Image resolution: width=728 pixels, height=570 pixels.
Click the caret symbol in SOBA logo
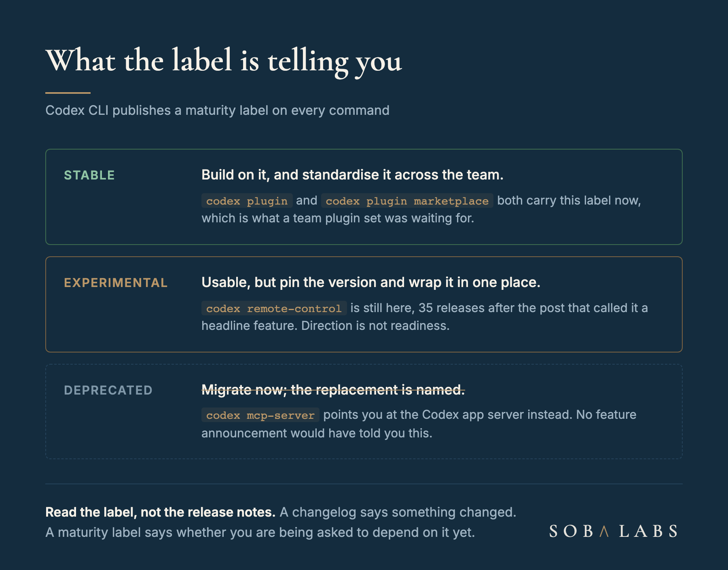pyautogui.click(x=604, y=531)
